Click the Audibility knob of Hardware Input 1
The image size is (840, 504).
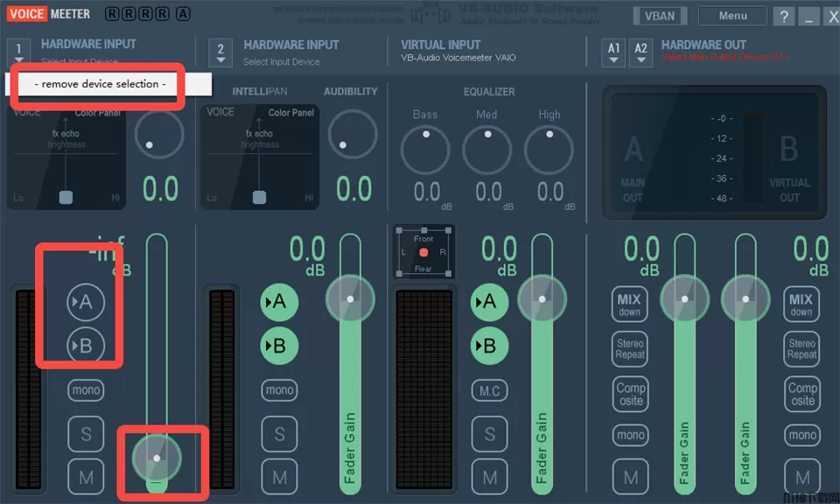click(x=159, y=134)
